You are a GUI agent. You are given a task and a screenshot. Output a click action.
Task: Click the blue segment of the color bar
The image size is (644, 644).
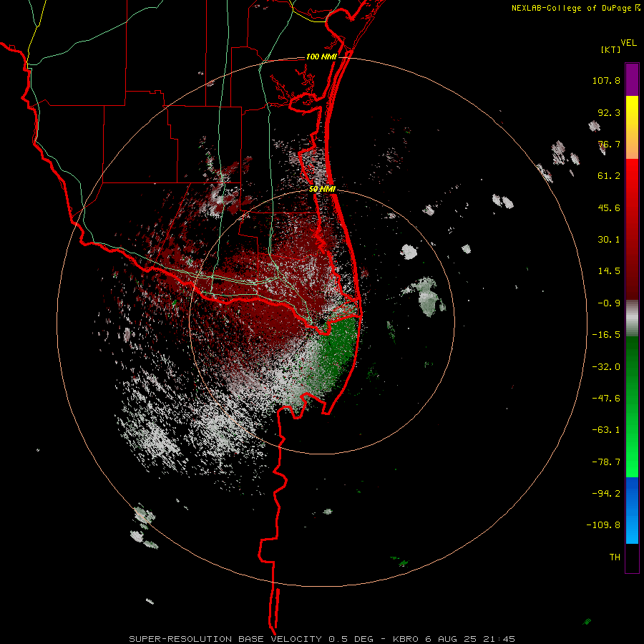[x=632, y=510]
